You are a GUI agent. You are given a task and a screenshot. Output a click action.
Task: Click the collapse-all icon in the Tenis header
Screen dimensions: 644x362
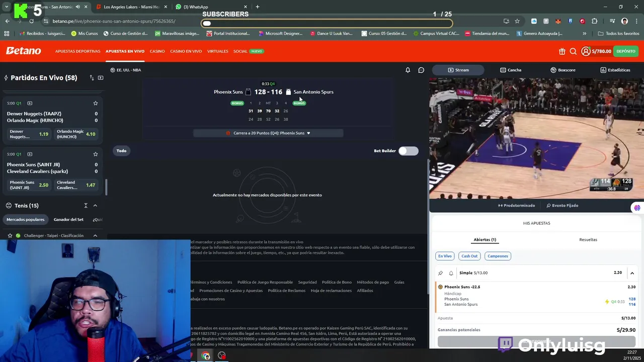86,206
